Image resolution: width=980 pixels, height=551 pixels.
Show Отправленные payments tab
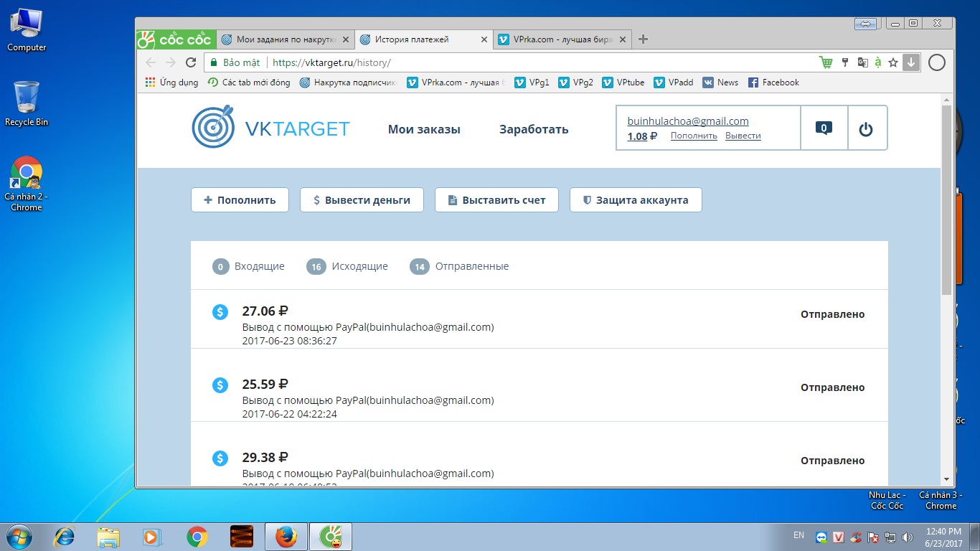point(459,266)
